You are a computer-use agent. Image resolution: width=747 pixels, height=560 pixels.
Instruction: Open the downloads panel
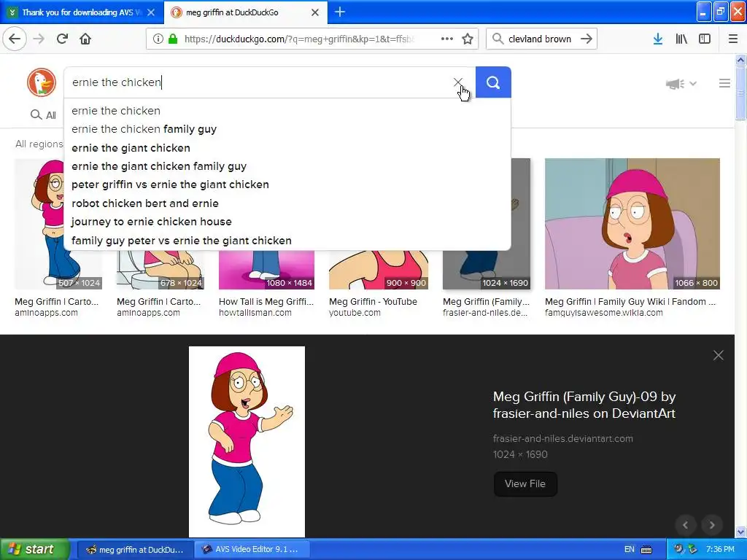pyautogui.click(x=657, y=39)
